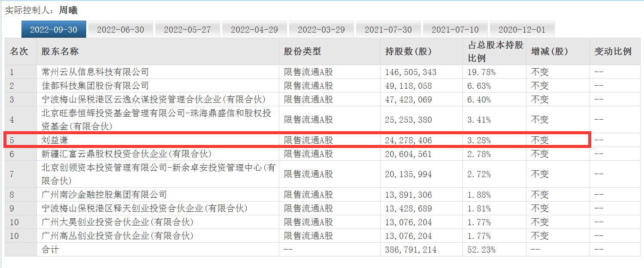Click the holding count 13,891,306
Viewport: 644px width, 268px height.
(x=408, y=195)
